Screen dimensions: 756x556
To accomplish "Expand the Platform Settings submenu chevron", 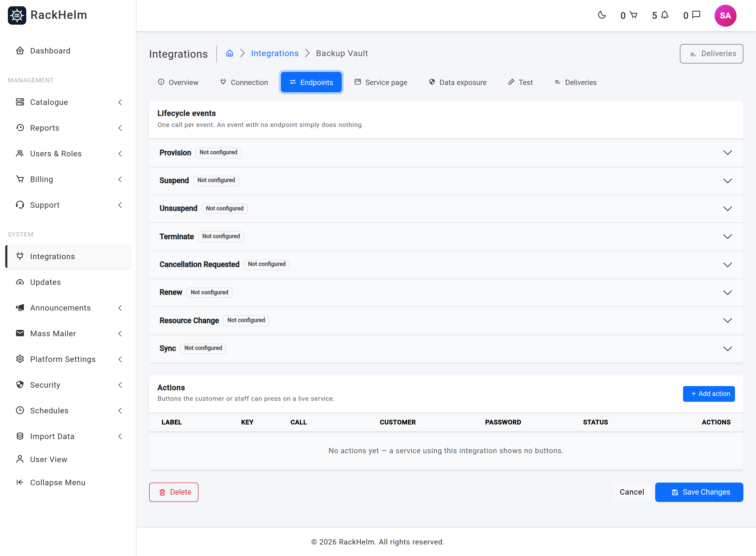I will click(x=120, y=359).
